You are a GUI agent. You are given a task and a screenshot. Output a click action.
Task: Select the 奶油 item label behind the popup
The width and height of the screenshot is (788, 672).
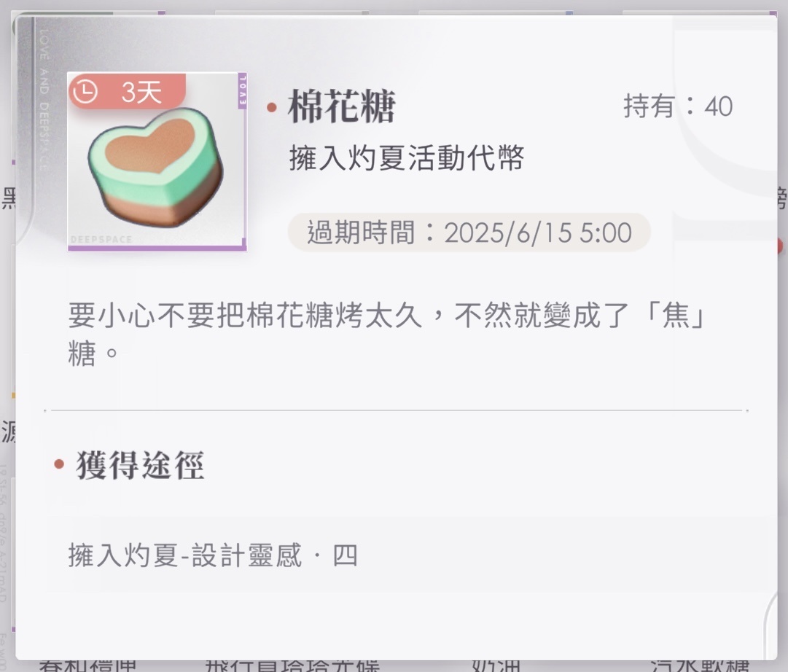coord(495,665)
